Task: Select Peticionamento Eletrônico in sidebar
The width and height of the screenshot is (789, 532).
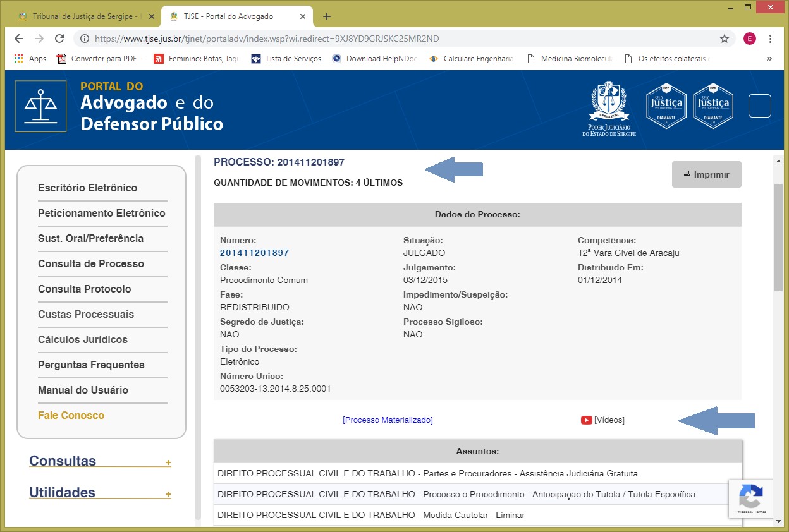Action: click(102, 213)
